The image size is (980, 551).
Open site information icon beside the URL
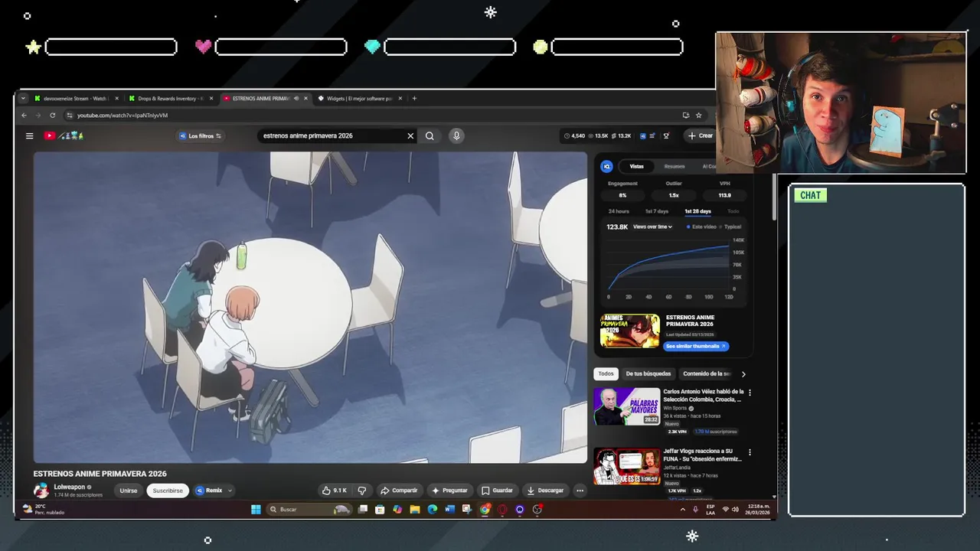(70, 115)
